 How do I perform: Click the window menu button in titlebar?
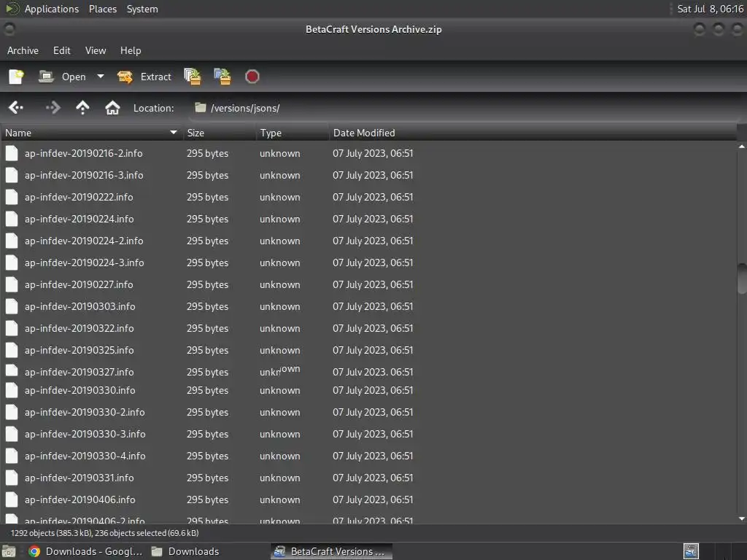[x=9, y=29]
